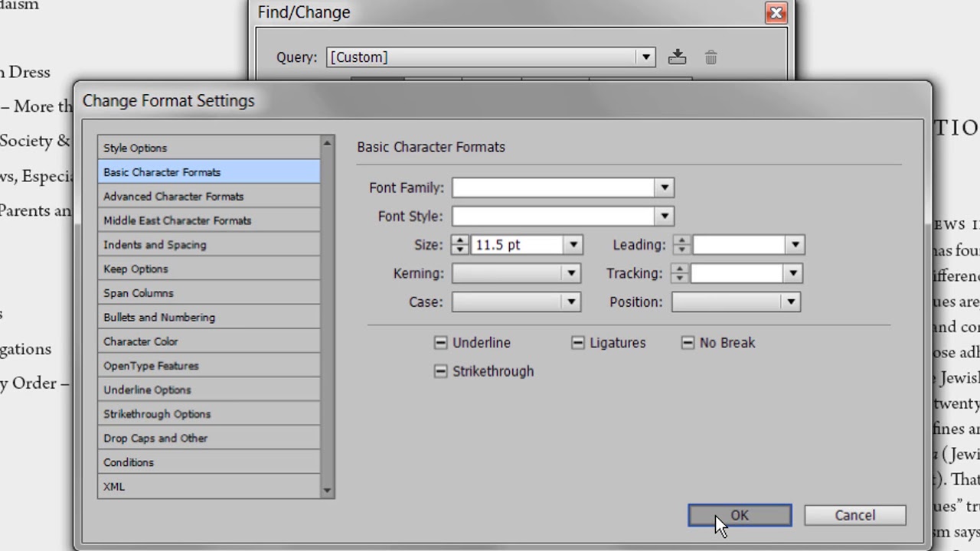Open the Case dropdown

pos(571,302)
